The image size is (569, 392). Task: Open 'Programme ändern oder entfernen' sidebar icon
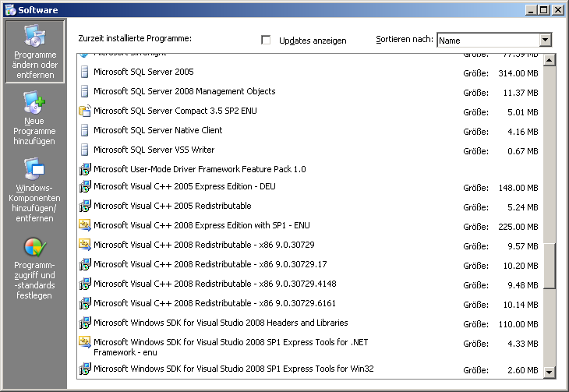34,37
